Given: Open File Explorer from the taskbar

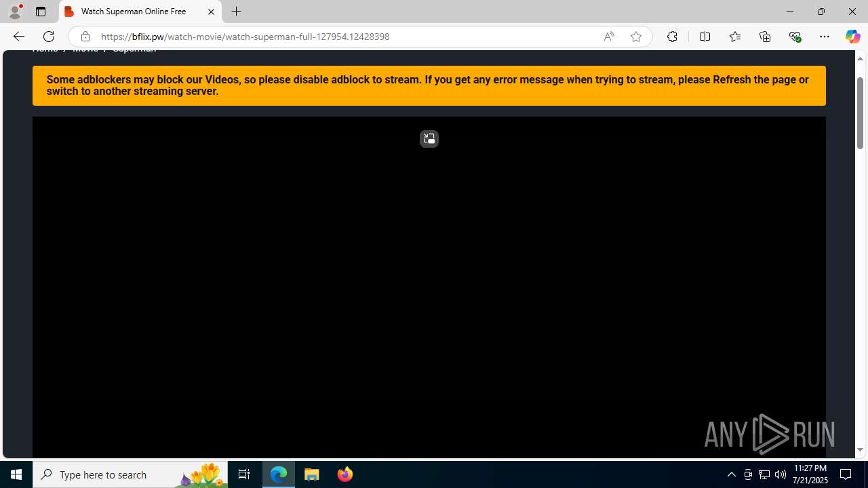Looking at the screenshot, I should pos(312,474).
